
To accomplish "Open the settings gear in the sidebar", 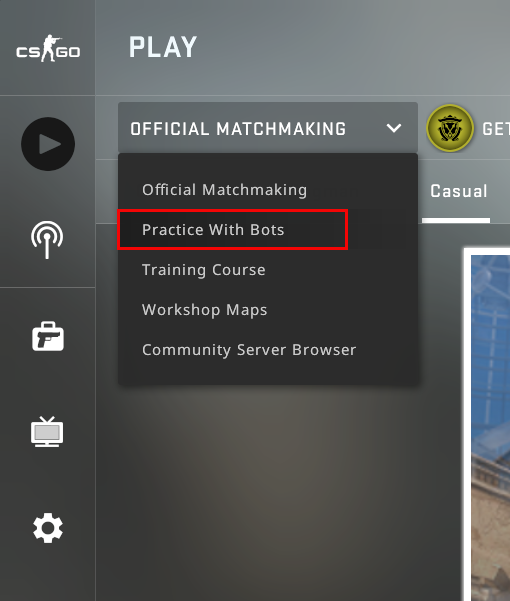I will coord(48,528).
